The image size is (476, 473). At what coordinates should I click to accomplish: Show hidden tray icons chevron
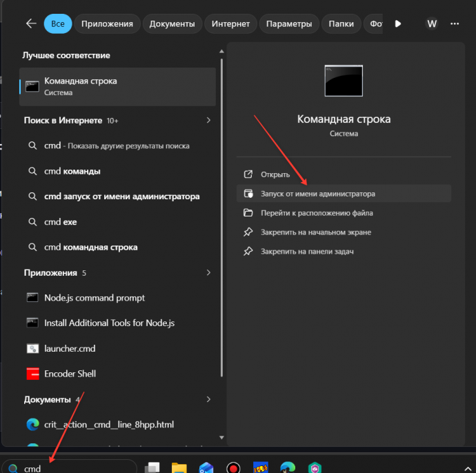pos(468,469)
